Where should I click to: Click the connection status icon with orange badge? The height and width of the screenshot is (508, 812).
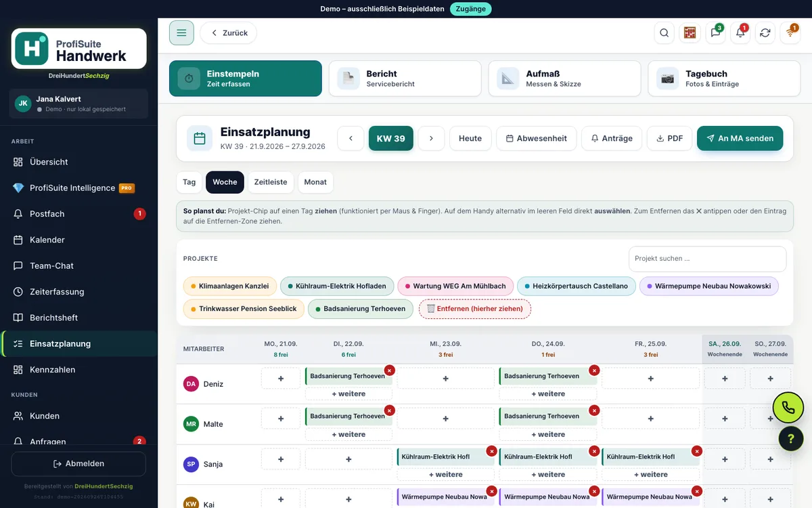(x=790, y=33)
